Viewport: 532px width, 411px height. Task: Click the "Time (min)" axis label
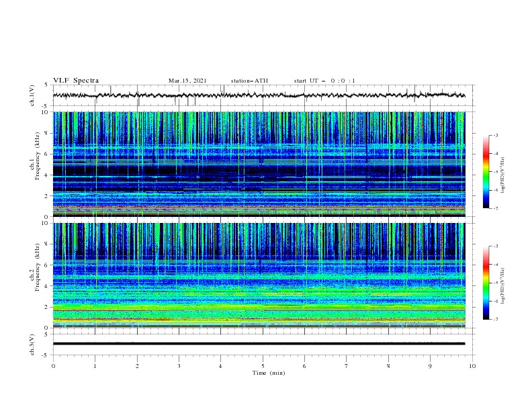click(x=269, y=373)
